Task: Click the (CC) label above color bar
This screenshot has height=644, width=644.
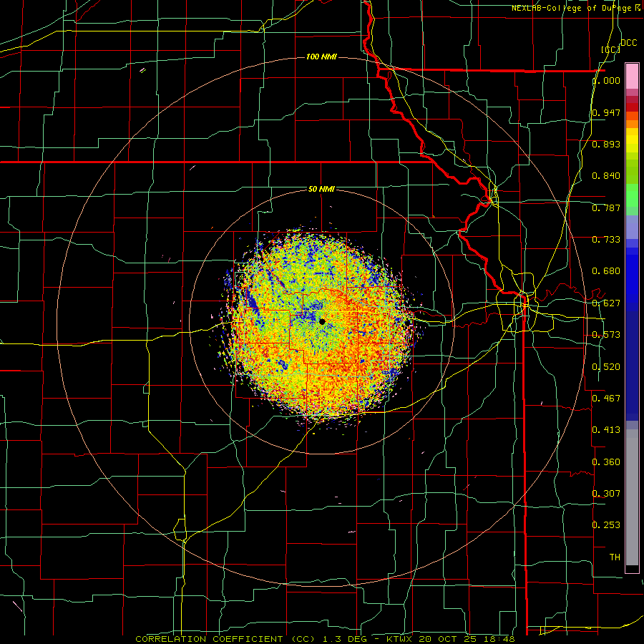Action: click(x=610, y=49)
